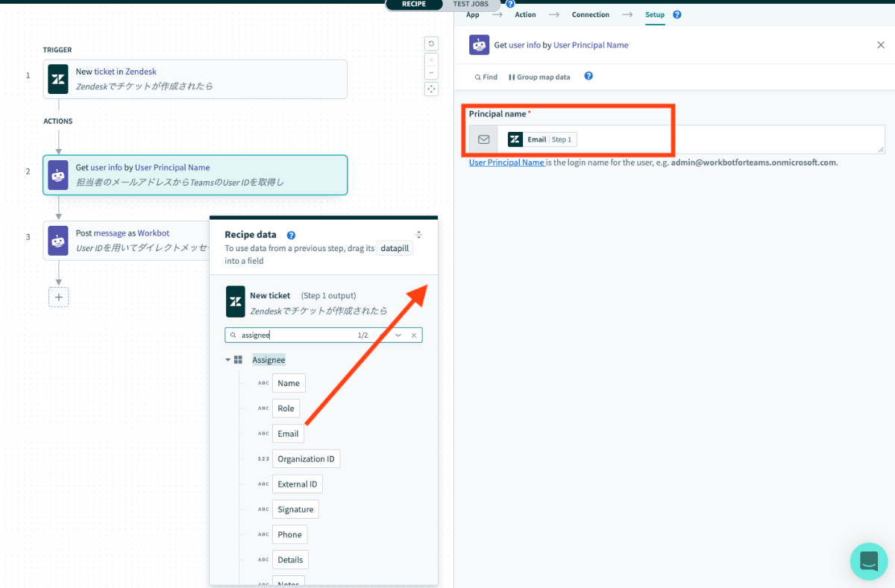The image size is (895, 588).
Task: Select the Get user info step card
Action: coord(195,175)
